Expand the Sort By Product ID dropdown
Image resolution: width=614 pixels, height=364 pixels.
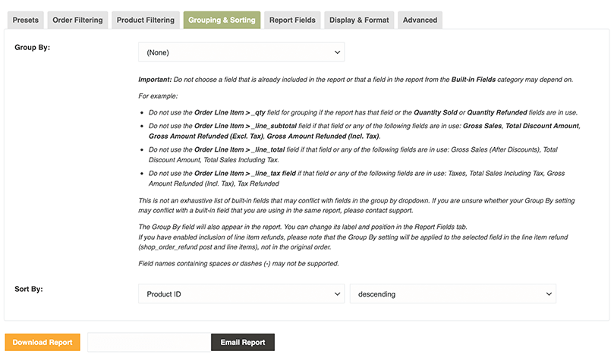coord(241,294)
